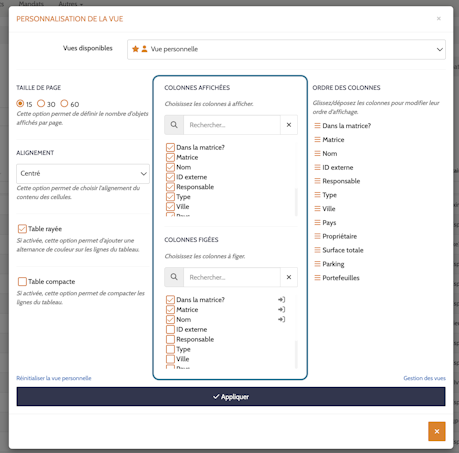Click Réinitialiser la vue personnelle link
The height and width of the screenshot is (453, 459).
pos(54,378)
